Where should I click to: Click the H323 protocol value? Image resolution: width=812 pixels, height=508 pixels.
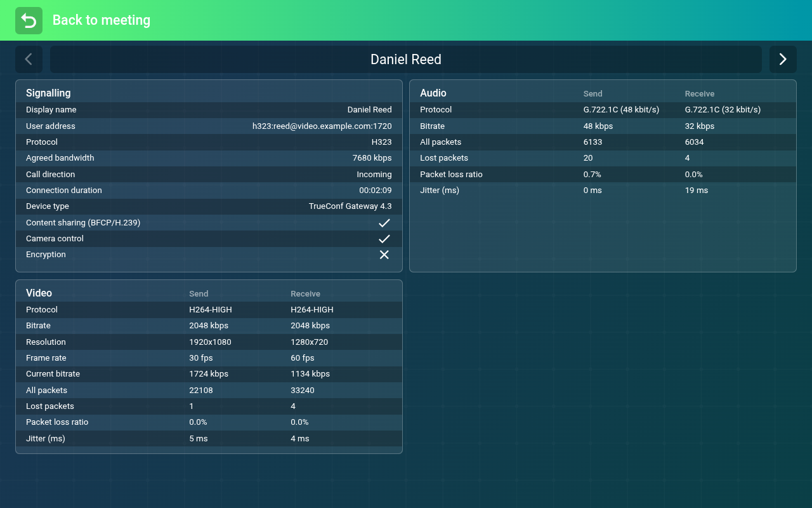click(382, 142)
